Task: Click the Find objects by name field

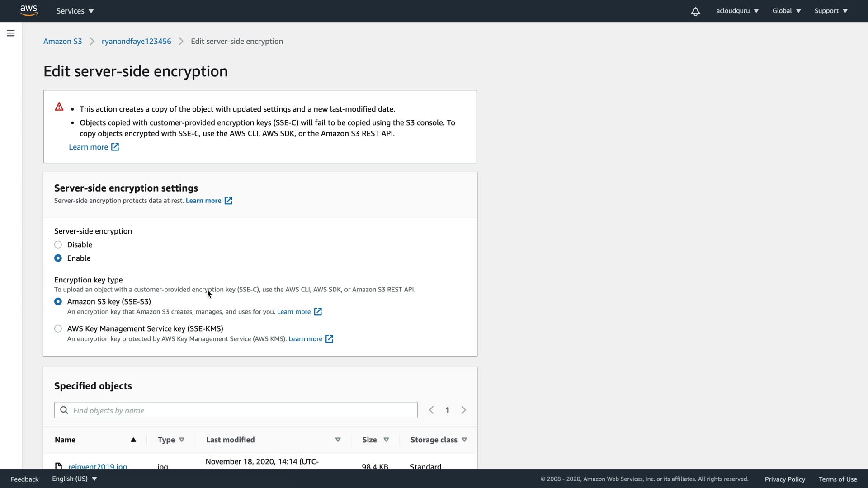Action: [x=242, y=410]
